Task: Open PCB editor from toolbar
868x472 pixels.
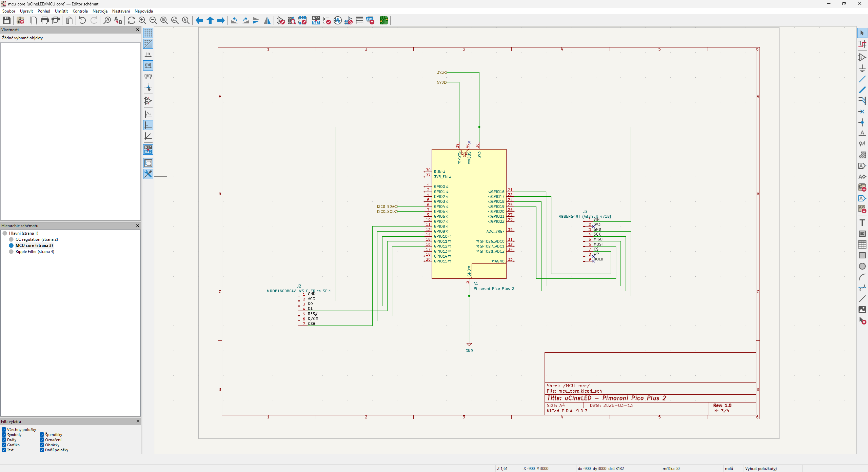Action: [383, 21]
